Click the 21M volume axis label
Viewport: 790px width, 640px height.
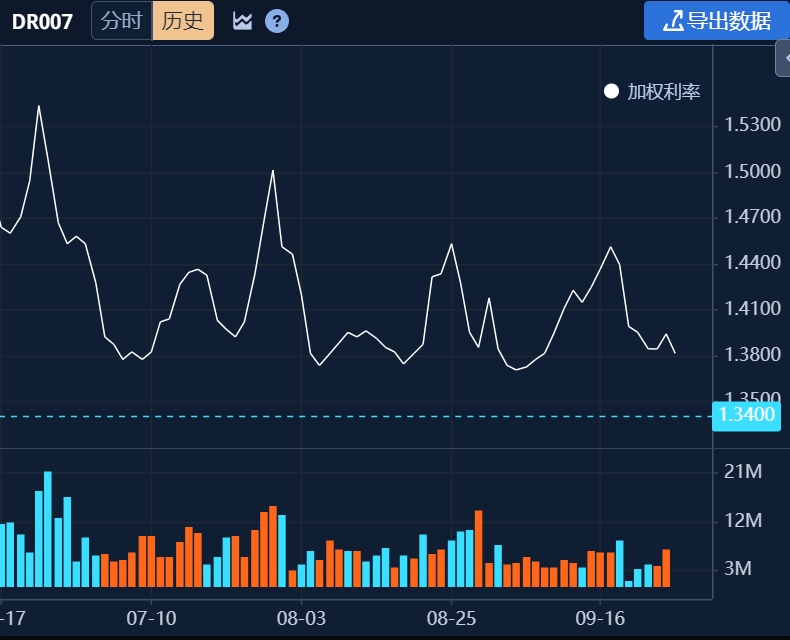pyautogui.click(x=743, y=472)
